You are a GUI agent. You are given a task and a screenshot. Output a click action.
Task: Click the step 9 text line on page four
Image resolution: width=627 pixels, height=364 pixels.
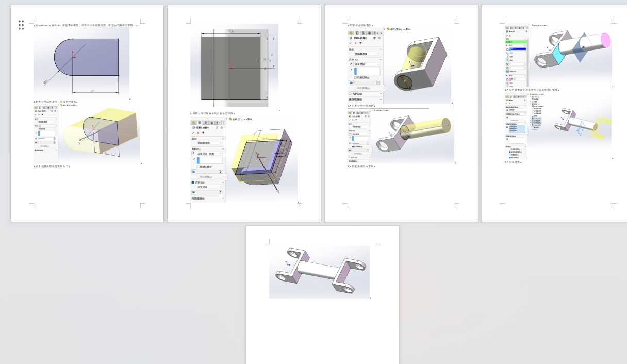click(x=513, y=162)
